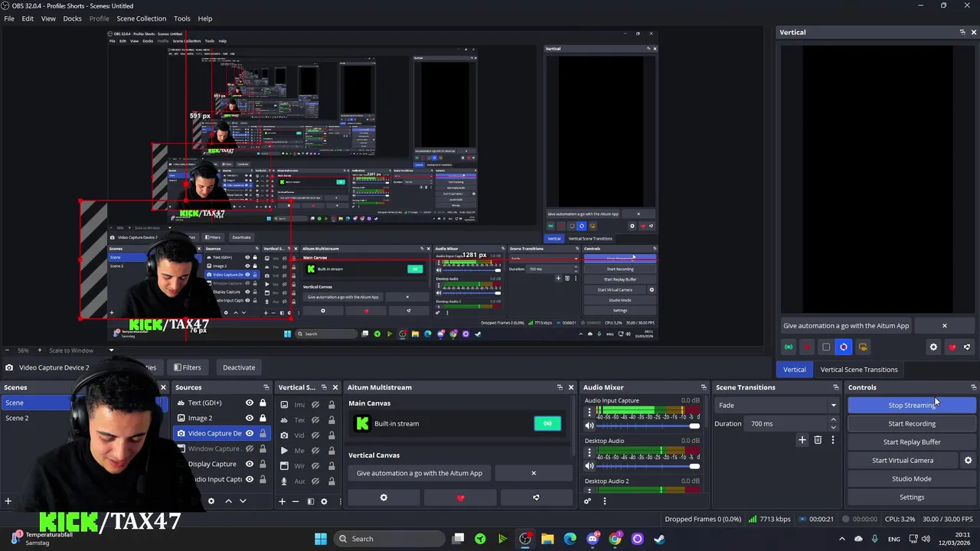Enable Studio Mode
Screen dimensions: 980x551
912,479
